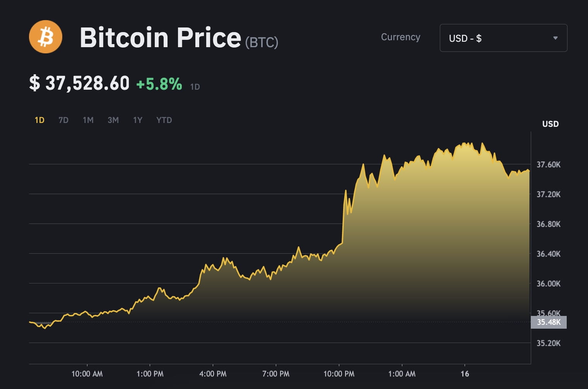Click the 10:00 PM axis label

tap(339, 374)
